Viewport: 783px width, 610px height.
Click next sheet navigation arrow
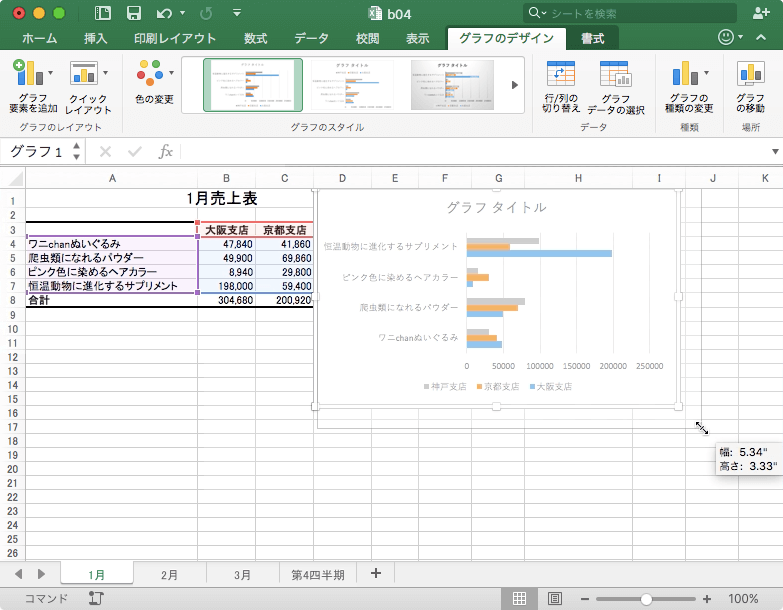click(x=41, y=574)
